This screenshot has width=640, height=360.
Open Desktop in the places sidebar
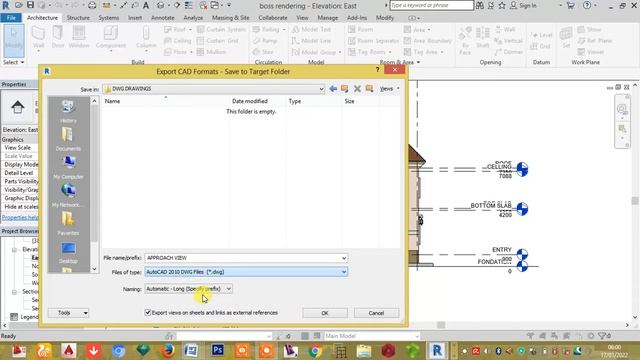point(68,253)
